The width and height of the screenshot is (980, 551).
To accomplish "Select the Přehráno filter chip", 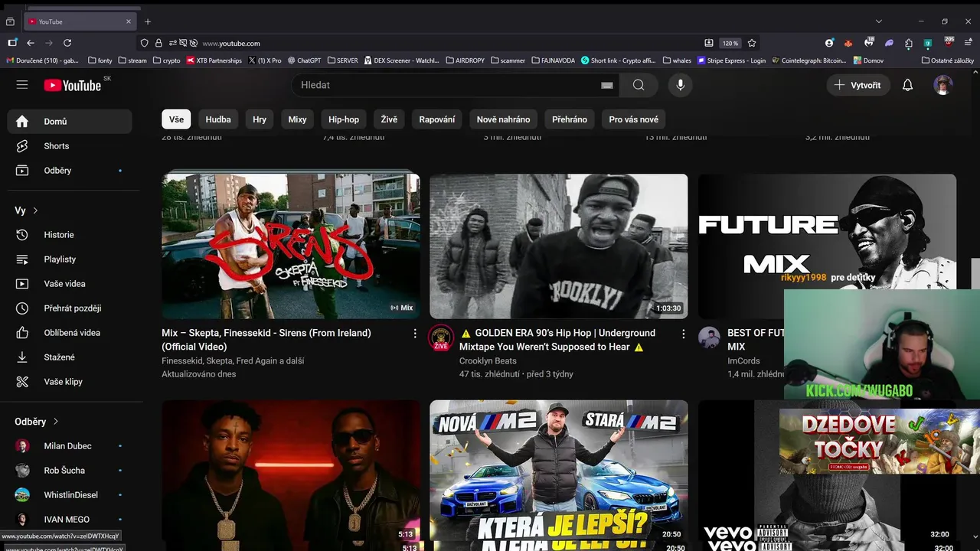I will tap(570, 119).
